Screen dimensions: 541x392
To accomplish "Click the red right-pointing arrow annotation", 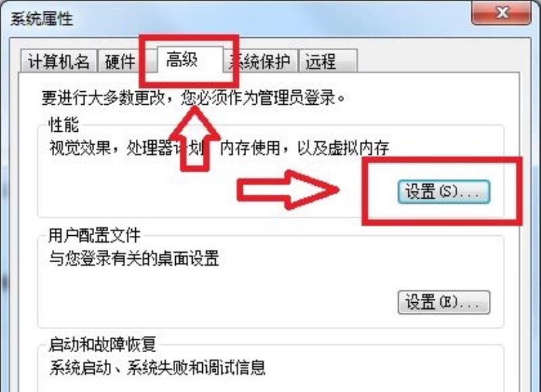I will (x=288, y=190).
